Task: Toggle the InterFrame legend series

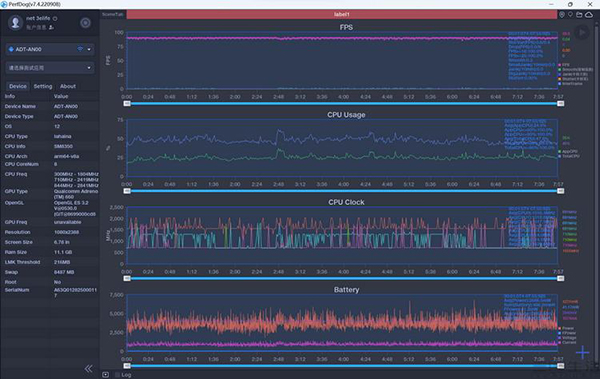Action: coord(571,83)
